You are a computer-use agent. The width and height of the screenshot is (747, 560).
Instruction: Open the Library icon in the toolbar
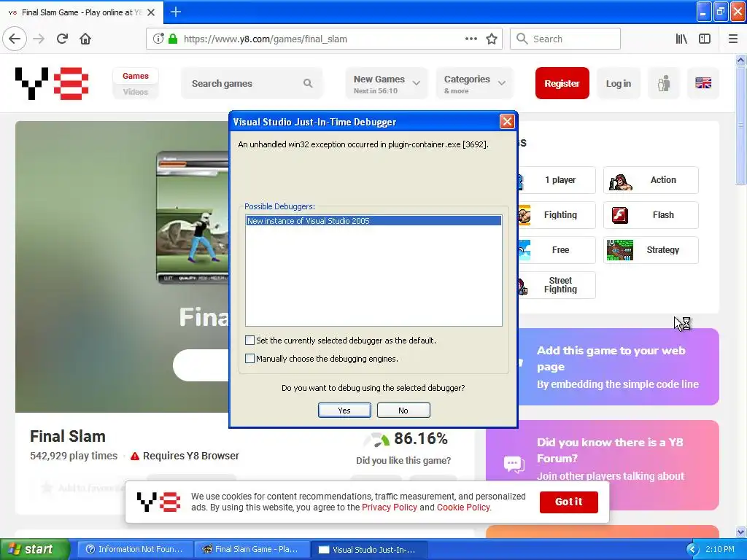[681, 39]
